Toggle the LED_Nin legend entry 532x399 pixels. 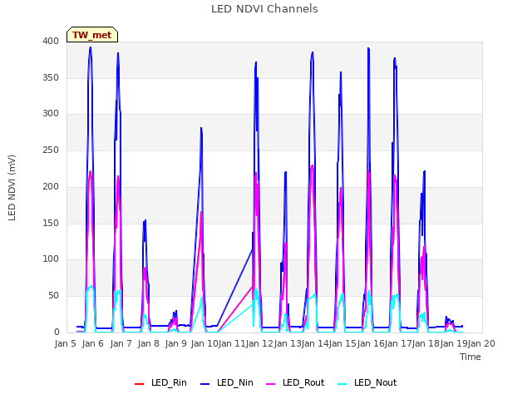(x=227, y=383)
